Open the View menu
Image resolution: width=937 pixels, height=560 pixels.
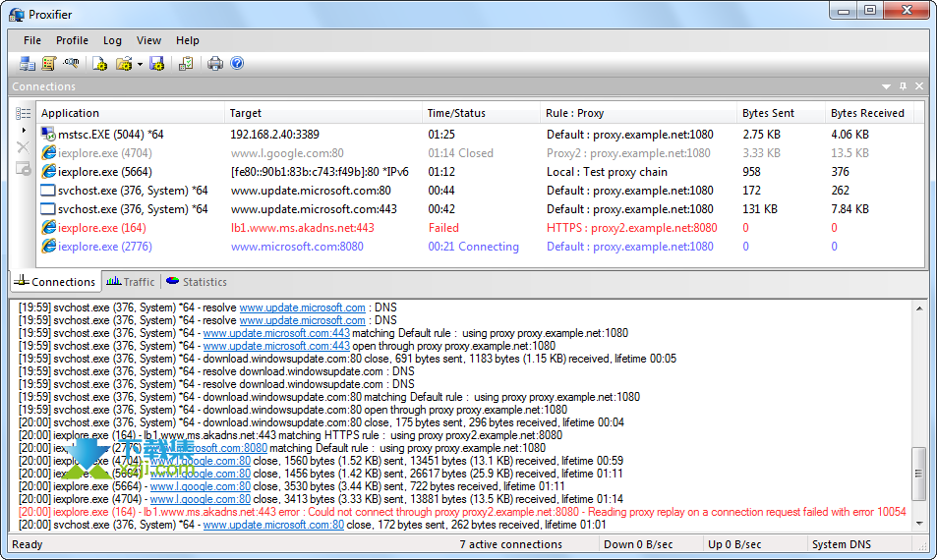coord(148,40)
